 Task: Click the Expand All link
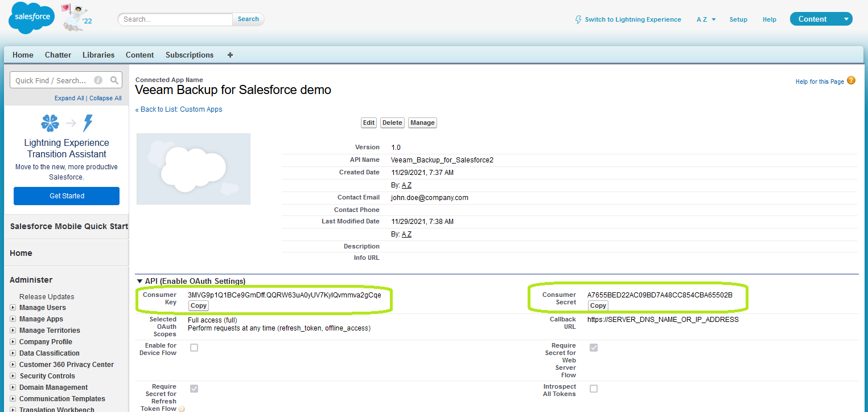coord(69,98)
